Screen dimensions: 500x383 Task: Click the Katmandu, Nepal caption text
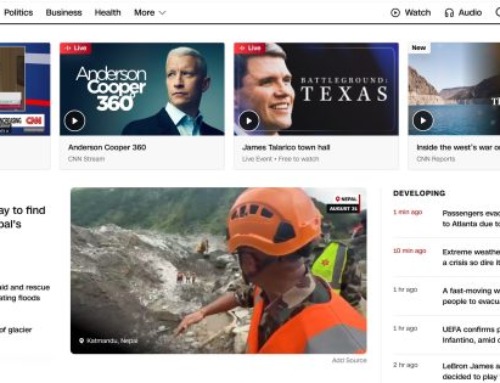pyautogui.click(x=112, y=341)
